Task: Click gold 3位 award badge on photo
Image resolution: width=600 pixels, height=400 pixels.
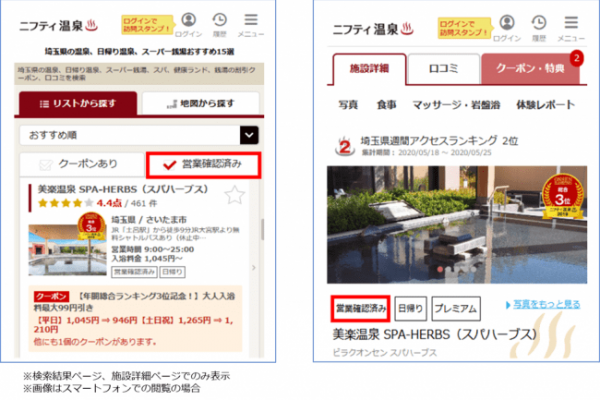Action: 562,196
